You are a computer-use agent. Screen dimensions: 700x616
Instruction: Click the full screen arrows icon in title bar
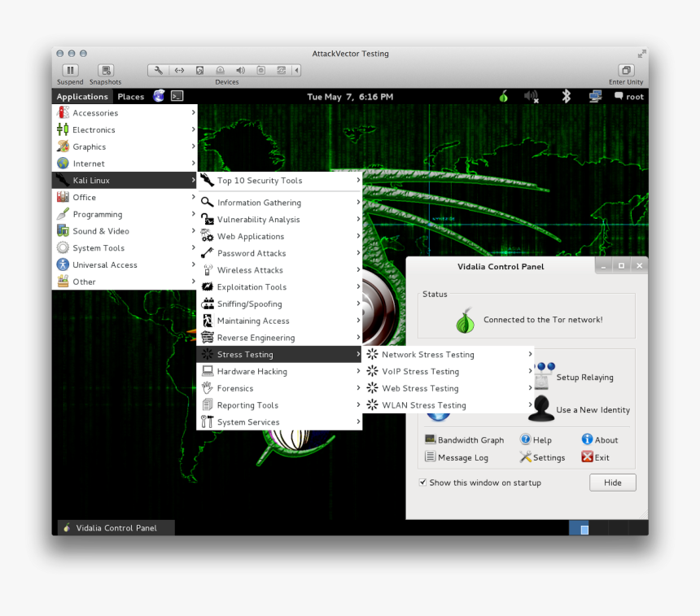[x=641, y=54]
